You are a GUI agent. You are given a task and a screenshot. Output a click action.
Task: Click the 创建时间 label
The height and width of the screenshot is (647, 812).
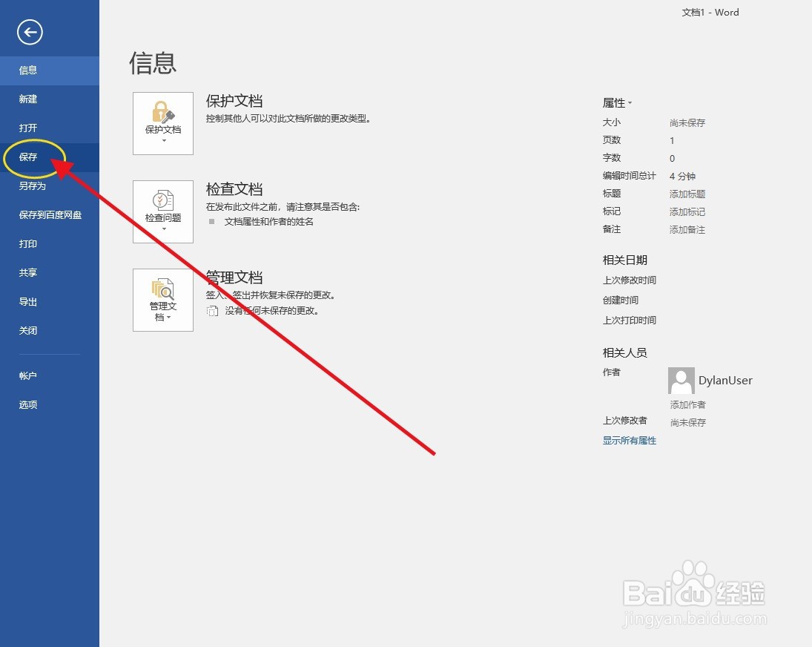[621, 300]
